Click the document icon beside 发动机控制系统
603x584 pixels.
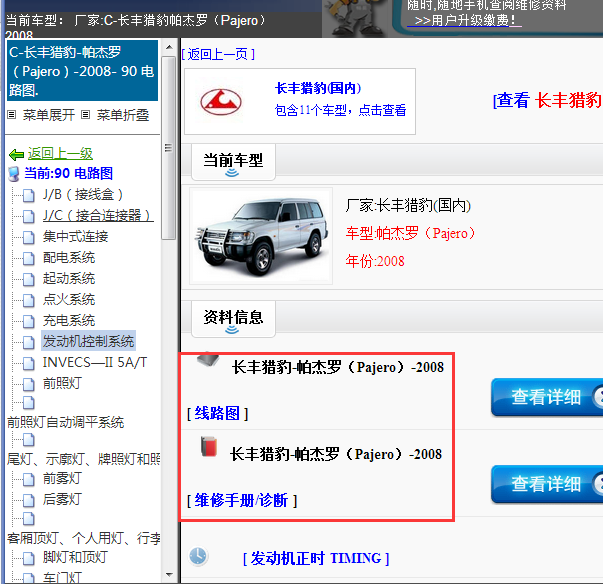pyautogui.click(x=28, y=342)
